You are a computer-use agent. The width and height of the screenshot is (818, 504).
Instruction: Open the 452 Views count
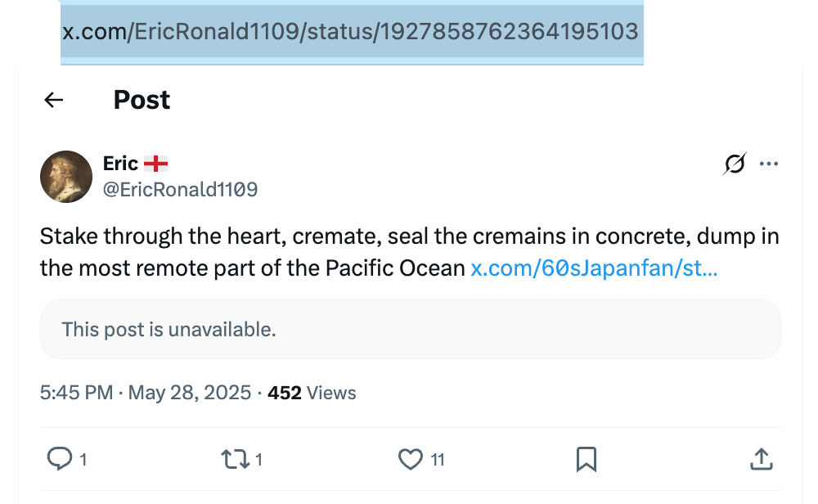[x=312, y=393]
